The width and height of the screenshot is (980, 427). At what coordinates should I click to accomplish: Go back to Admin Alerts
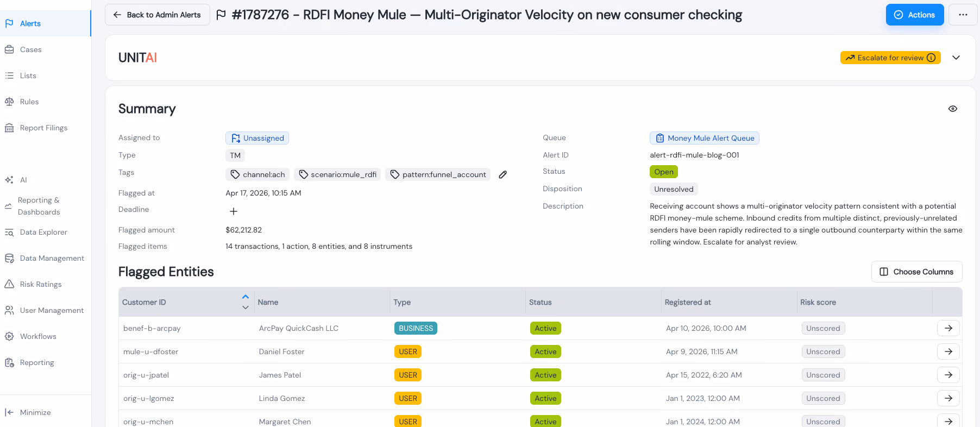[x=158, y=15]
